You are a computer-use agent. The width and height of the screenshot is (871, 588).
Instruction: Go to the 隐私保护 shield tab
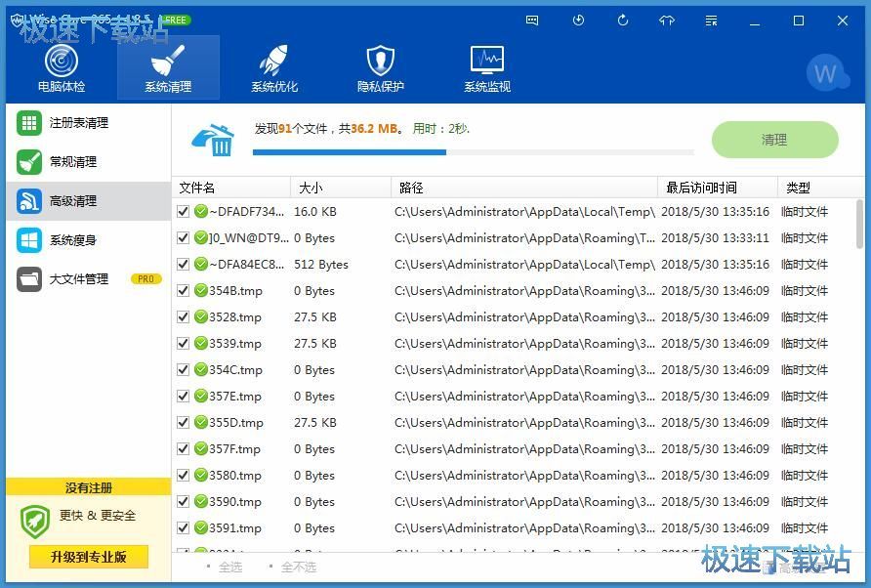click(381, 68)
